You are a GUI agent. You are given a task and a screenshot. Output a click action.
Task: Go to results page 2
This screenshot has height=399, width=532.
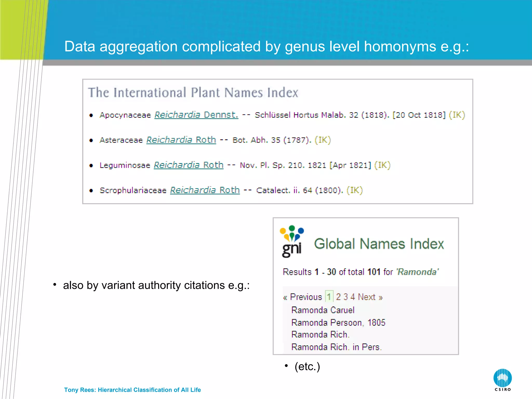338,297
